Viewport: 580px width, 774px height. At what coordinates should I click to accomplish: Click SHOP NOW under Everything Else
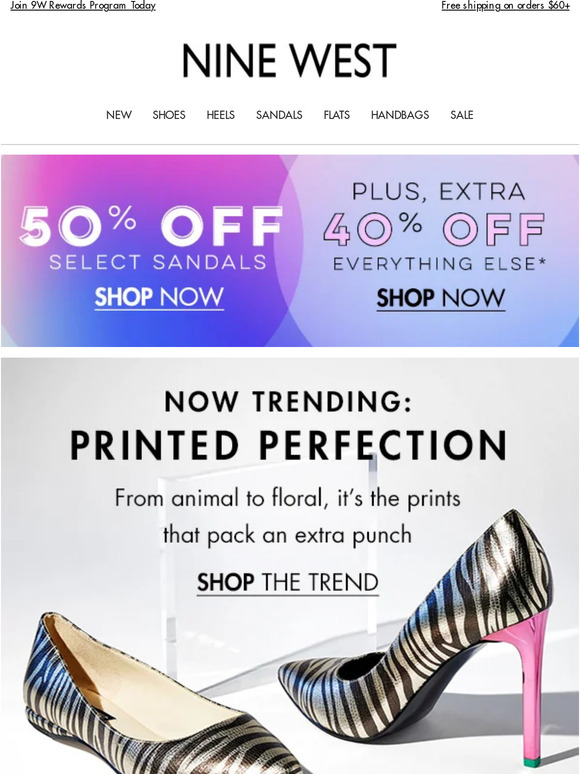(x=441, y=299)
